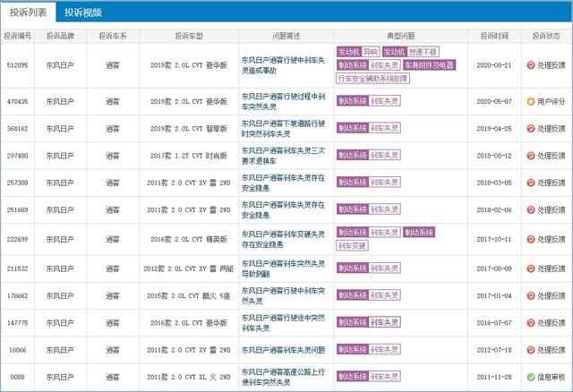This screenshot has width=573, height=392.
Task: Click date 2011-11-28
Action: click(x=494, y=377)
